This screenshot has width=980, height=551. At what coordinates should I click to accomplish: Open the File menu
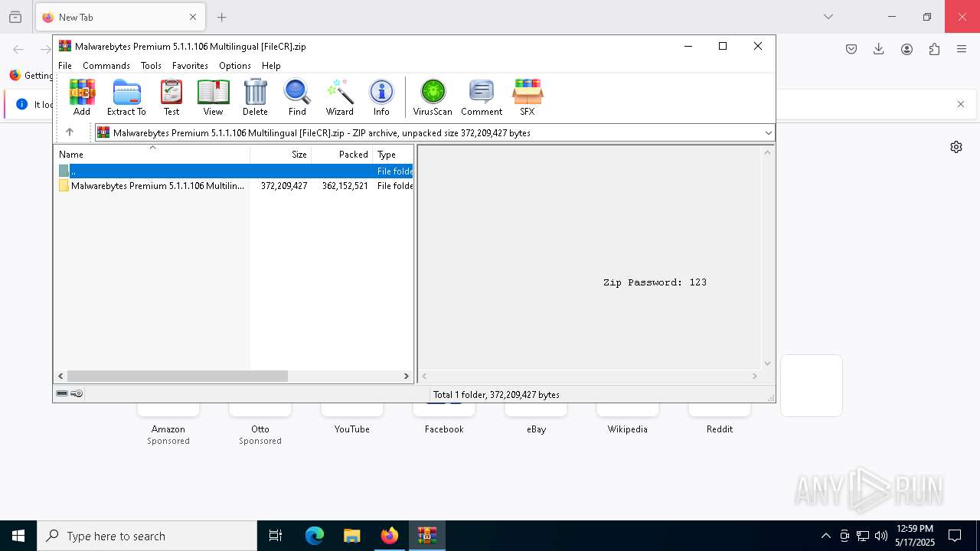coord(65,66)
